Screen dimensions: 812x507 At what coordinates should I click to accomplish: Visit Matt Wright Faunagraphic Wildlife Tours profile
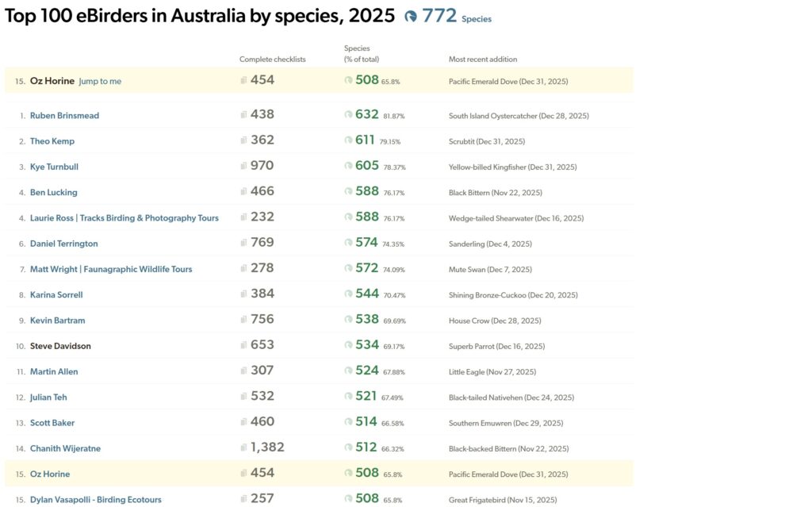coord(111,269)
